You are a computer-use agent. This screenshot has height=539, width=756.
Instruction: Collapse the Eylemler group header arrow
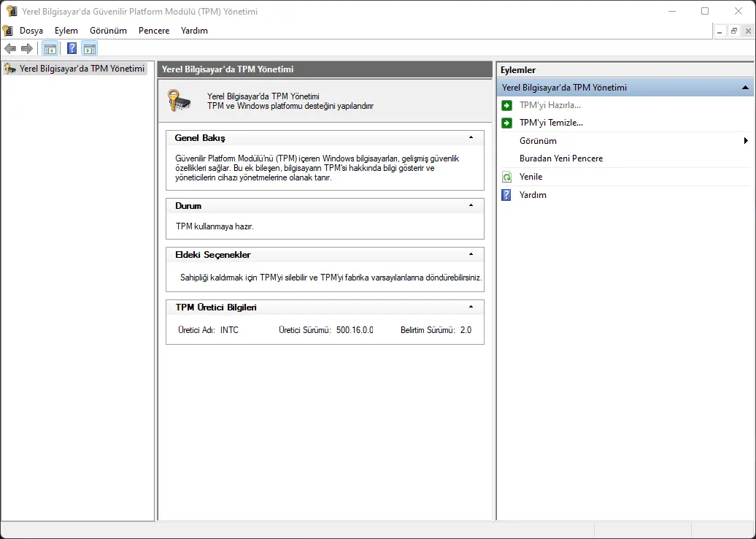[x=745, y=88]
